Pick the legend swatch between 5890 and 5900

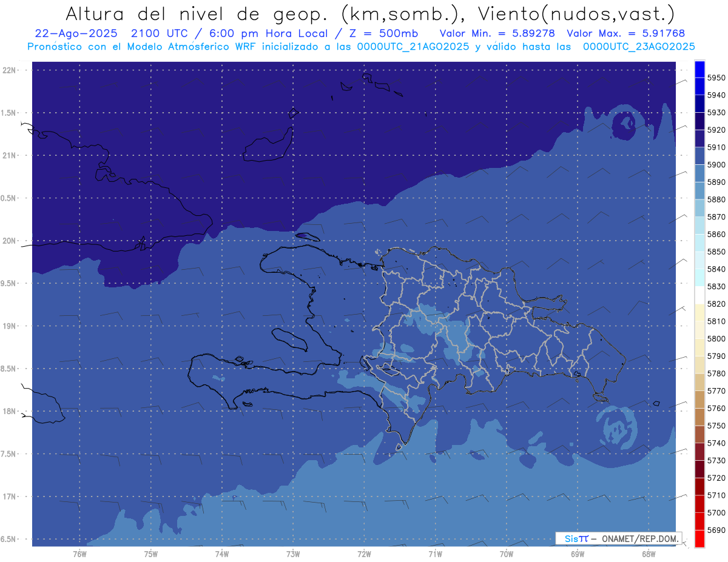(699, 173)
